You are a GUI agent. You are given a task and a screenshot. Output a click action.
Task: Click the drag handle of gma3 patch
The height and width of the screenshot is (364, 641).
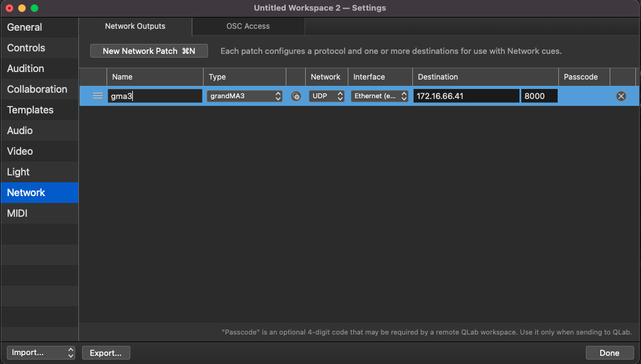click(x=97, y=96)
